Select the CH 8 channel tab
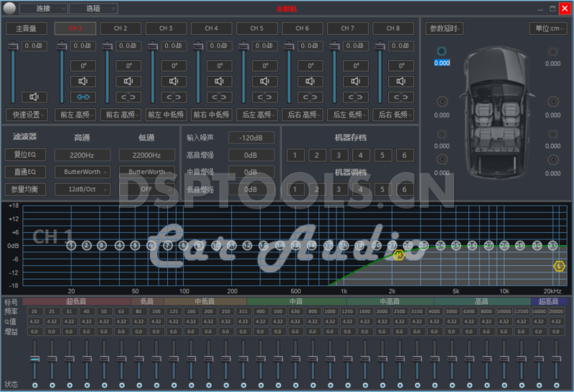 [392, 28]
